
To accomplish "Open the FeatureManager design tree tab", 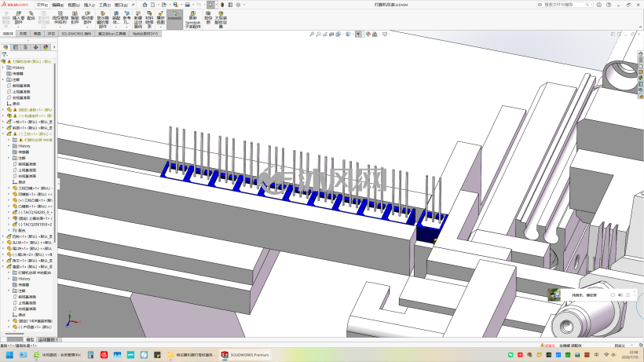I will [x=5, y=47].
